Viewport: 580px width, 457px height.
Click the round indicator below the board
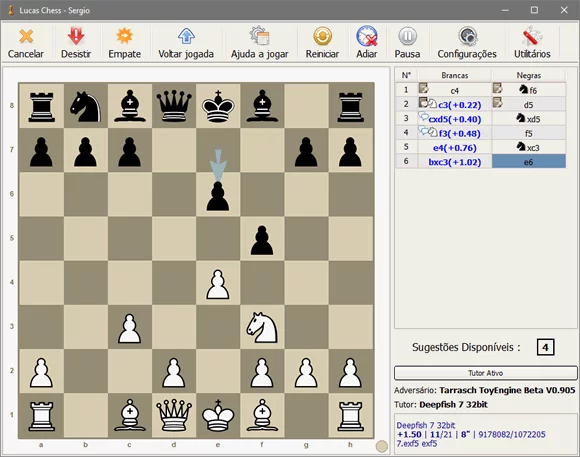tap(381, 446)
